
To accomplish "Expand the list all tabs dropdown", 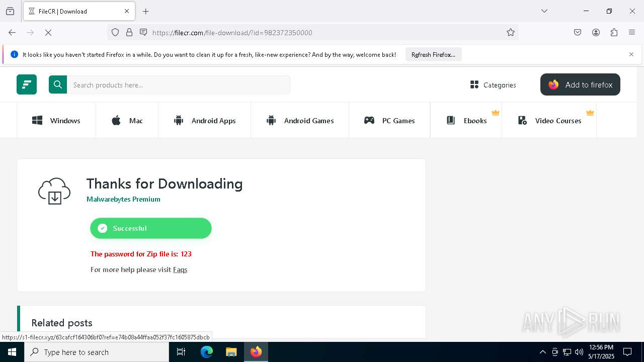I will pos(544,11).
